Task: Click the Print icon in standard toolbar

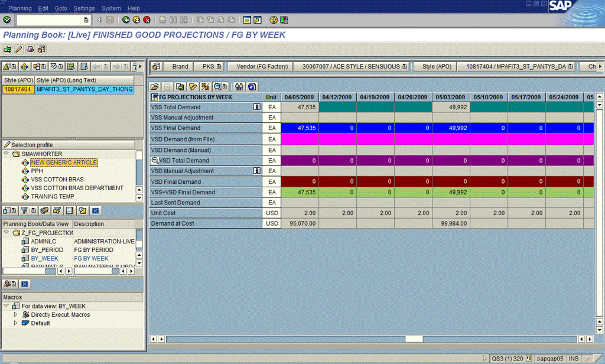Action: click(163, 19)
